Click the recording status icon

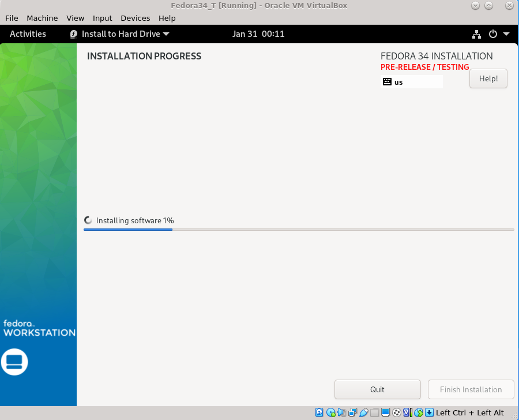pos(396,412)
